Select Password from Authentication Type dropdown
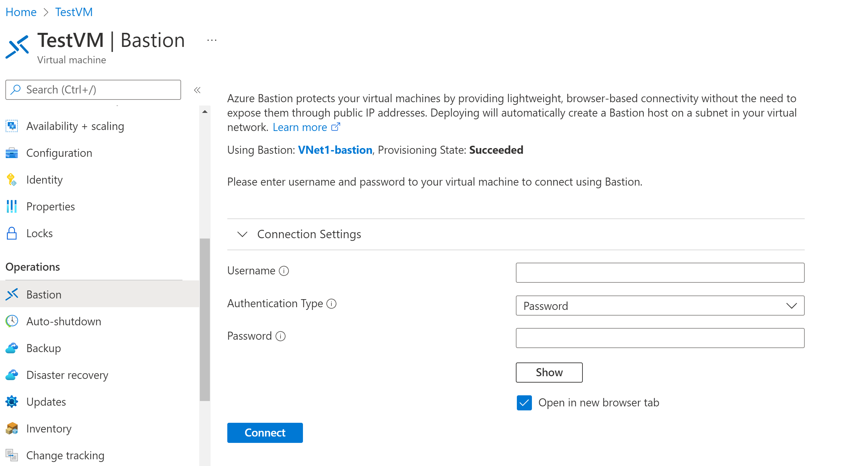Image resolution: width=868 pixels, height=466 pixels. [660, 305]
